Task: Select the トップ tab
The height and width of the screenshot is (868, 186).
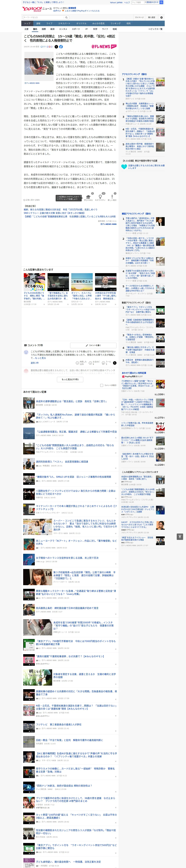Action: coord(27,23)
